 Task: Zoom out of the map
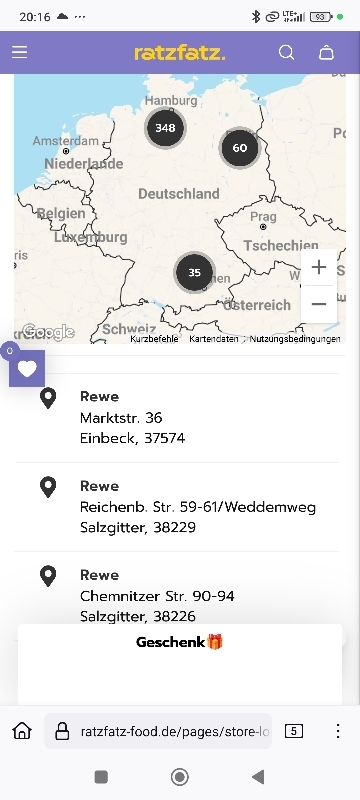(319, 304)
